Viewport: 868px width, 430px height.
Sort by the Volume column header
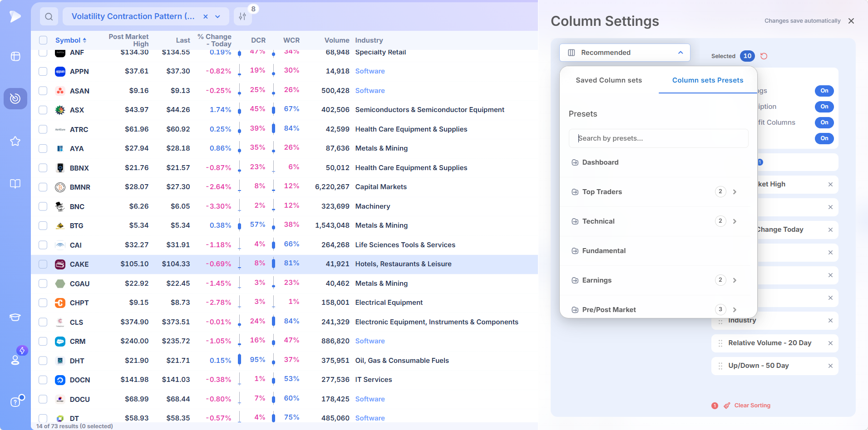[337, 40]
